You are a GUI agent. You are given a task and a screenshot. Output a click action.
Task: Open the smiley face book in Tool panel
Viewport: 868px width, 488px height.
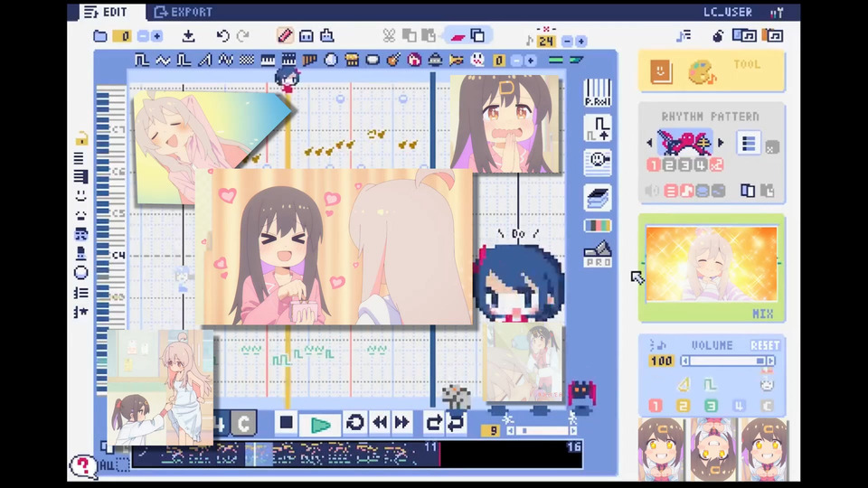[x=661, y=71]
